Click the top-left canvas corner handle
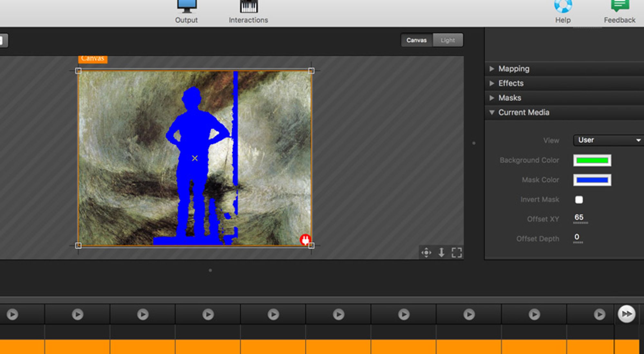Image resolution: width=644 pixels, height=354 pixels. click(x=78, y=71)
